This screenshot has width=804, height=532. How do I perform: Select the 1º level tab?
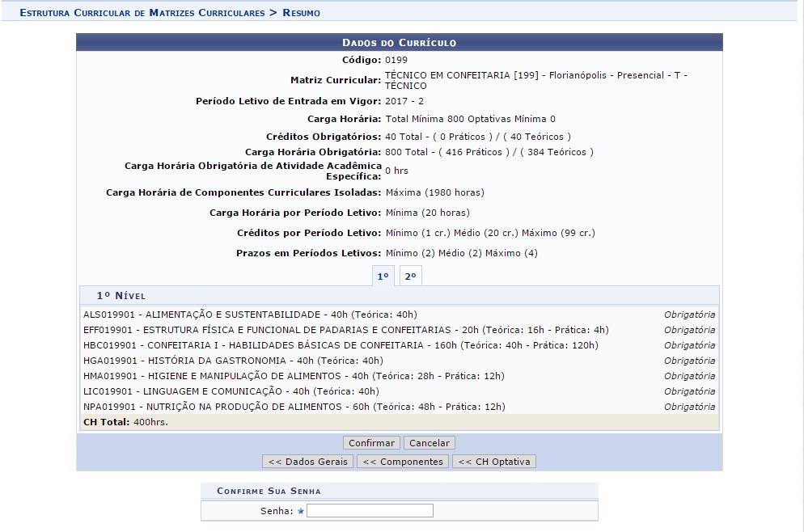tap(383, 277)
